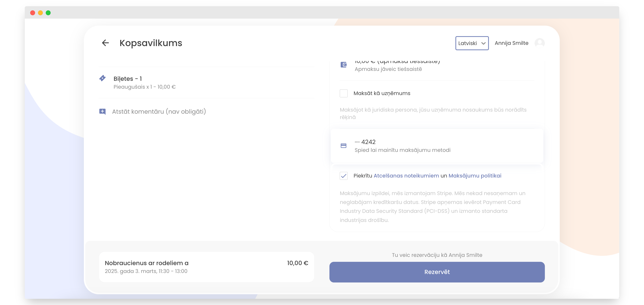This screenshot has height=305, width=644.
Task: Click the back arrow next to Kopsavilkums
Action: pos(105,43)
